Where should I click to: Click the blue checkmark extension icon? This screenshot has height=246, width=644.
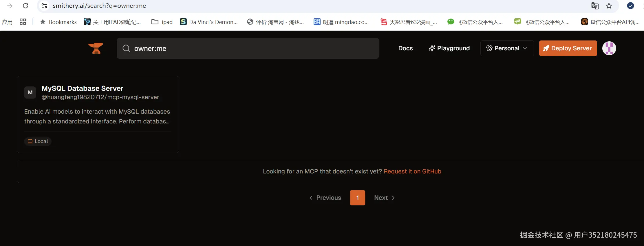(630, 6)
